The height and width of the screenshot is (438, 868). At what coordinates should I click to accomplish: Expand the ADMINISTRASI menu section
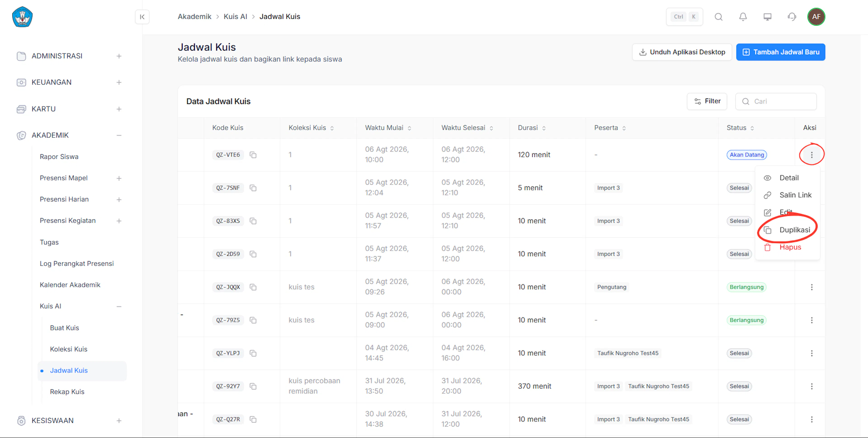(x=119, y=56)
